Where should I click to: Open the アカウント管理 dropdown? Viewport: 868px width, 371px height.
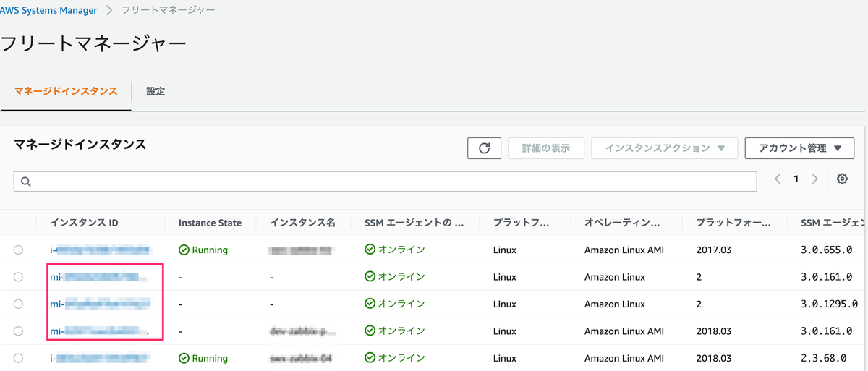pyautogui.click(x=801, y=148)
